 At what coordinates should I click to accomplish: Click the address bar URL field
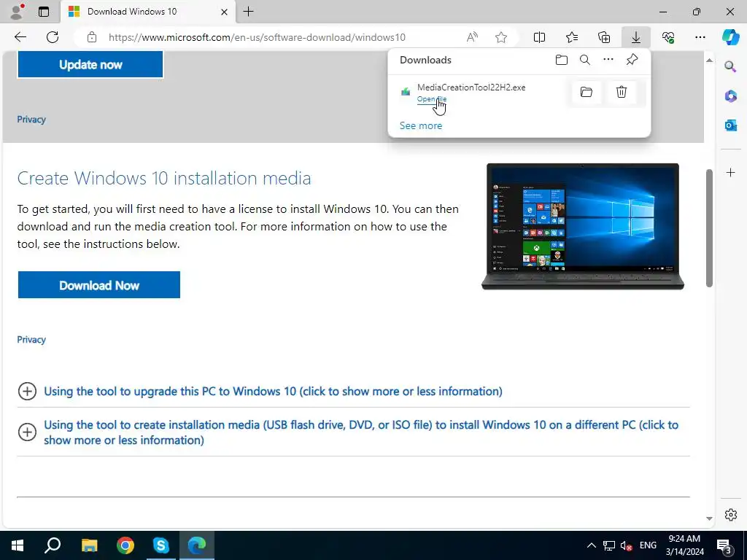pyautogui.click(x=257, y=37)
